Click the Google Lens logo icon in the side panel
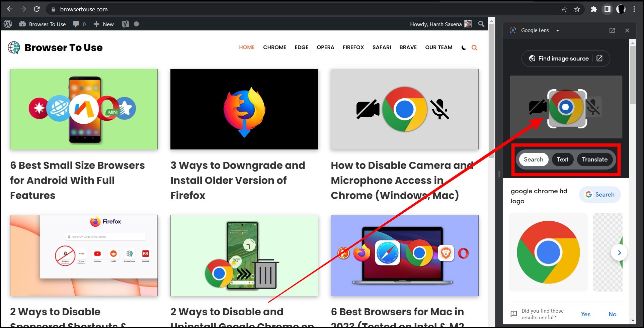 pos(512,30)
